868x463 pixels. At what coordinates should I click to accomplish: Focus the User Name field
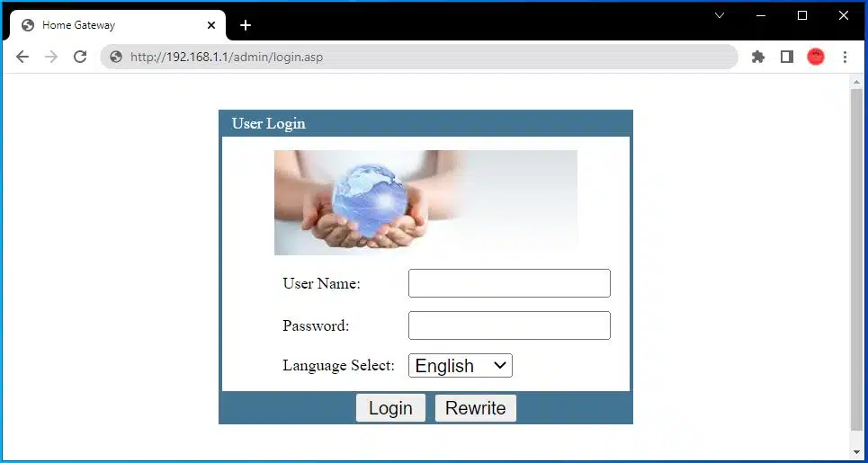[x=509, y=283]
